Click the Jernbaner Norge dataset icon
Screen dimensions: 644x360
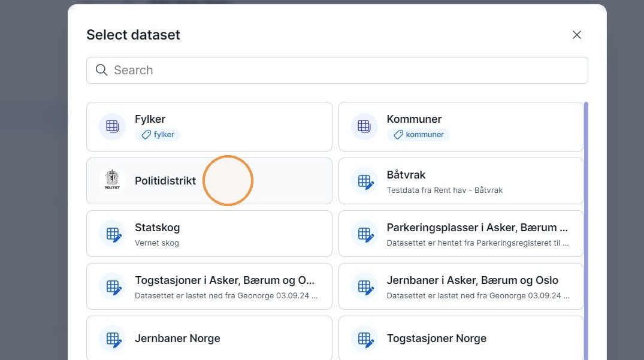112,339
